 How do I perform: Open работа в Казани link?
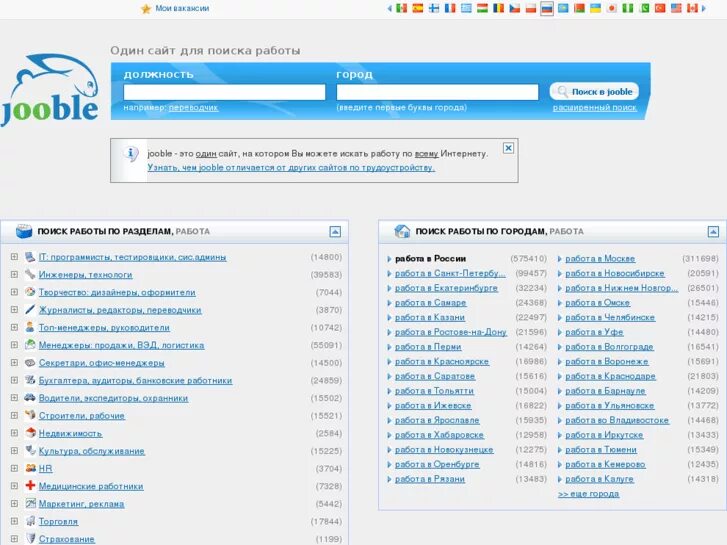(430, 317)
